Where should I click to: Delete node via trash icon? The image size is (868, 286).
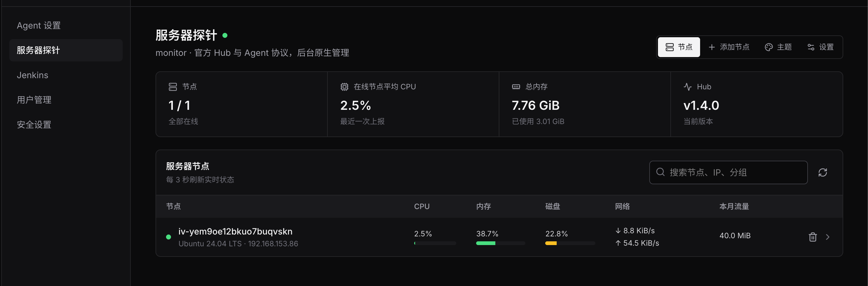(x=813, y=237)
